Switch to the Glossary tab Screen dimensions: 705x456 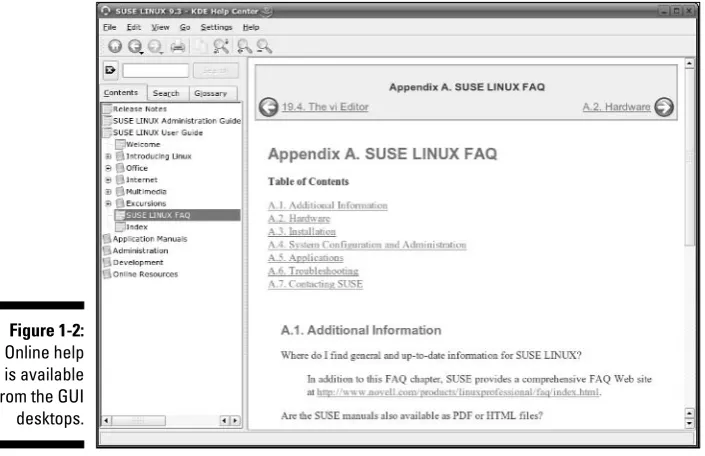212,93
